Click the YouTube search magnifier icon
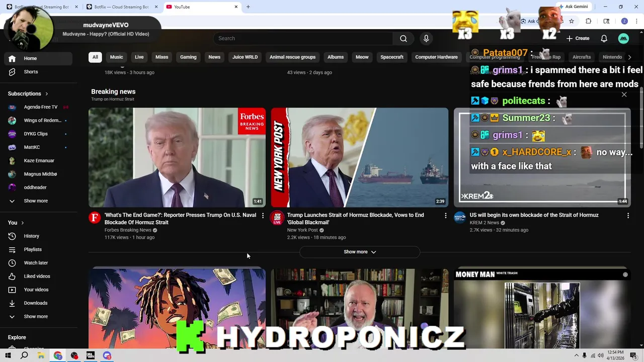 coord(403,38)
